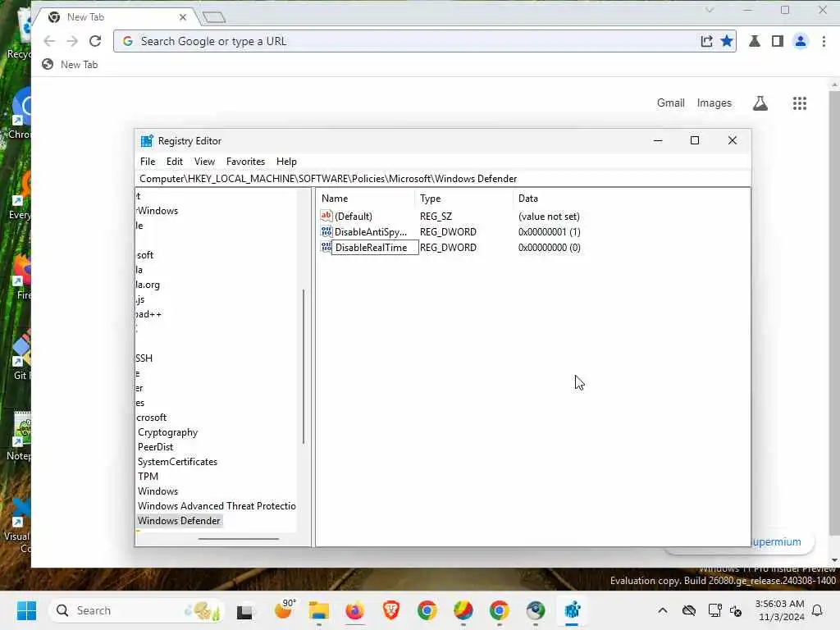Open the notification bell
This screenshot has height=630, width=840.
click(x=817, y=610)
